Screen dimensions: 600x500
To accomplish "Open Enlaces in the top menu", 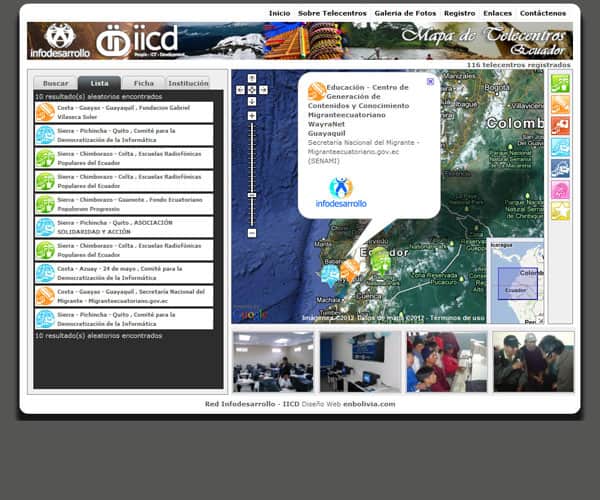I will 497,13.
